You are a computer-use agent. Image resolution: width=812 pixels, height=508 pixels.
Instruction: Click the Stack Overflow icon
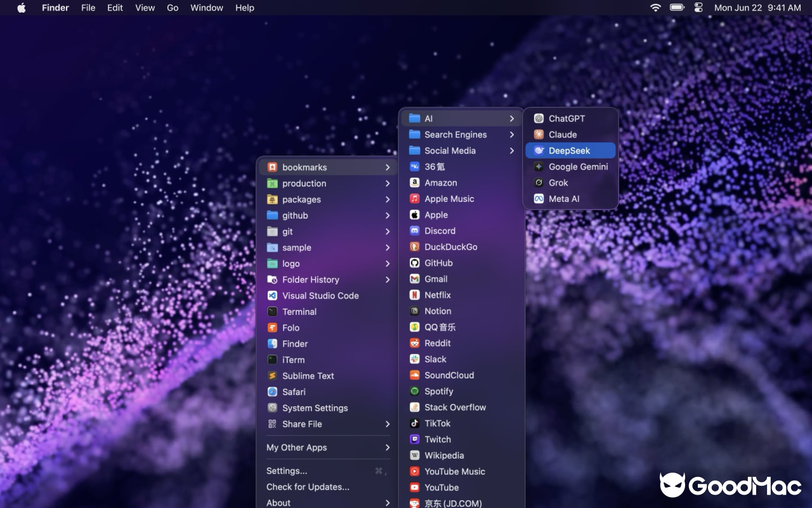coord(414,407)
